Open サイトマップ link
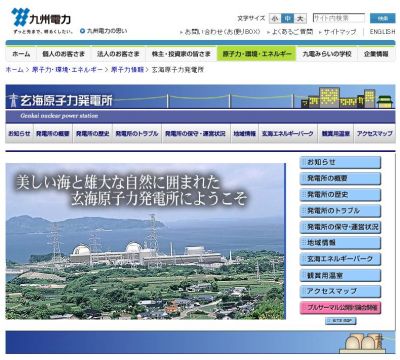The width and height of the screenshot is (400, 360). click(x=340, y=32)
